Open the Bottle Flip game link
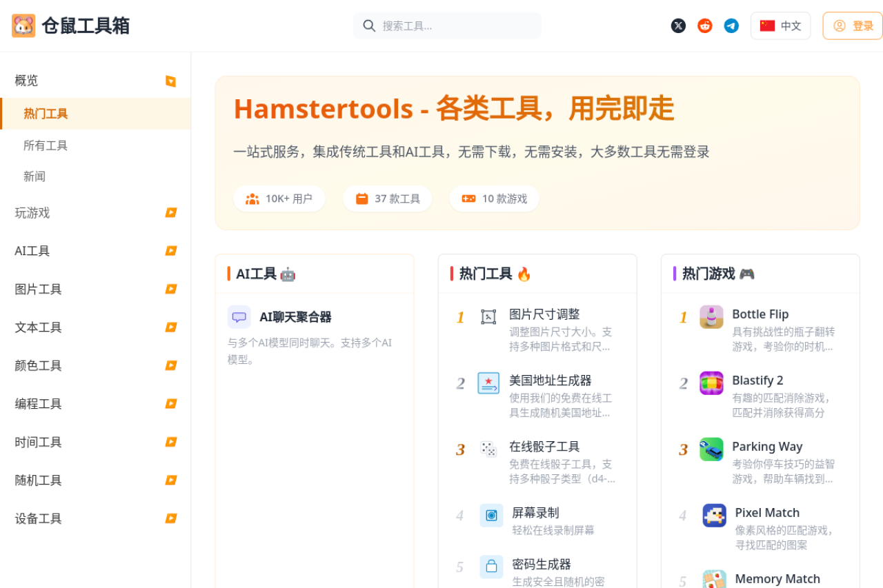The height and width of the screenshot is (588, 883). 760,314
